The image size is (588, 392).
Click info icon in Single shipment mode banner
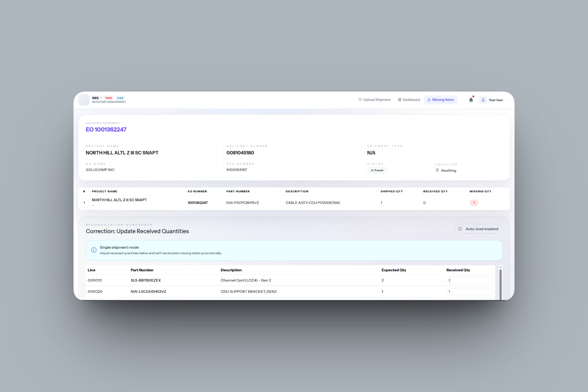tap(94, 250)
